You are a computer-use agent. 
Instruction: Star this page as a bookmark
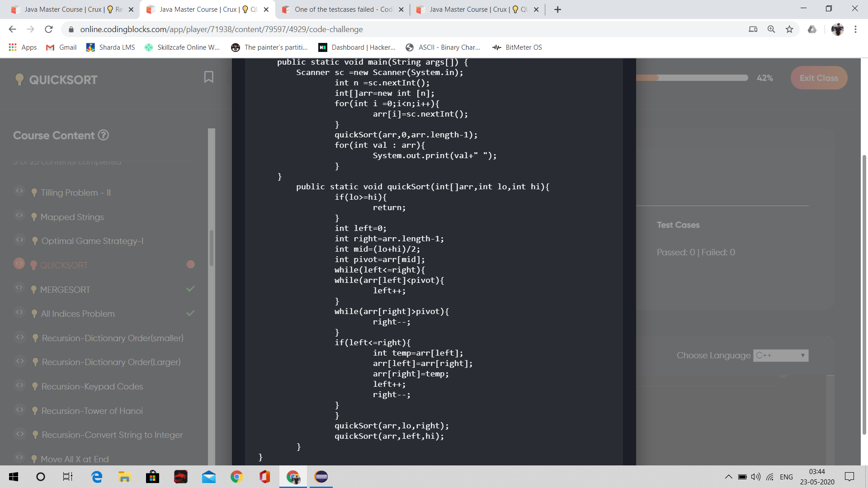pos(789,29)
